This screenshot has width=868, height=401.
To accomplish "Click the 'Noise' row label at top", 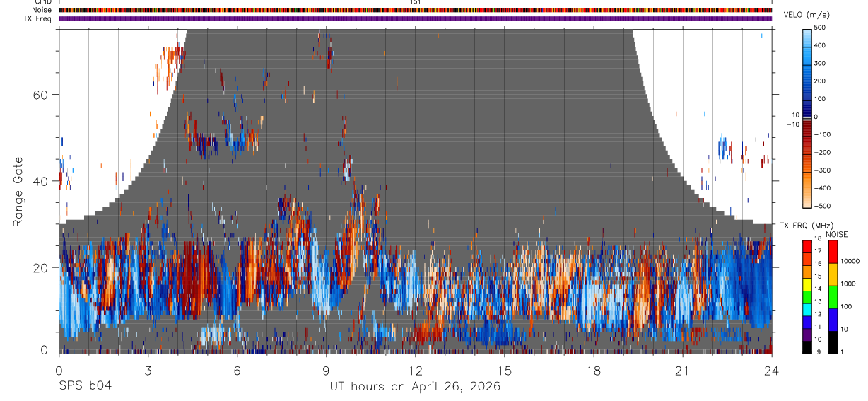I will pos(41,11).
